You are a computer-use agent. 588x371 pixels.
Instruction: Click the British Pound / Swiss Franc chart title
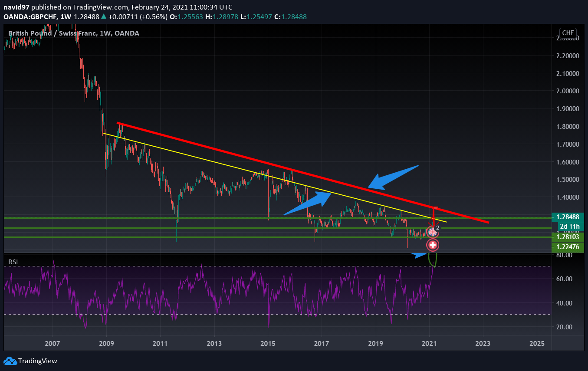click(x=74, y=33)
